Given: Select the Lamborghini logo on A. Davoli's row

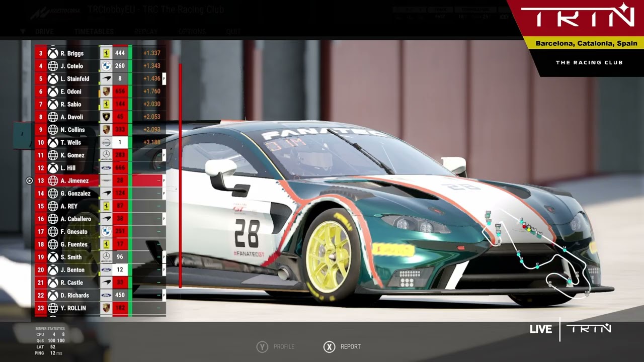Looking at the screenshot, I should point(106,117).
